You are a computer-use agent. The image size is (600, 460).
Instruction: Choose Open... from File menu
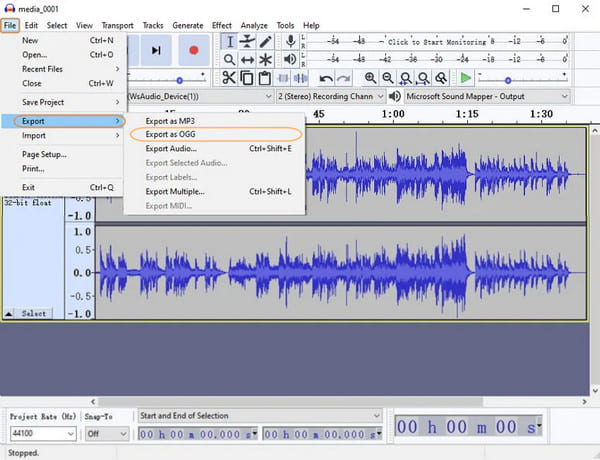(x=63, y=55)
